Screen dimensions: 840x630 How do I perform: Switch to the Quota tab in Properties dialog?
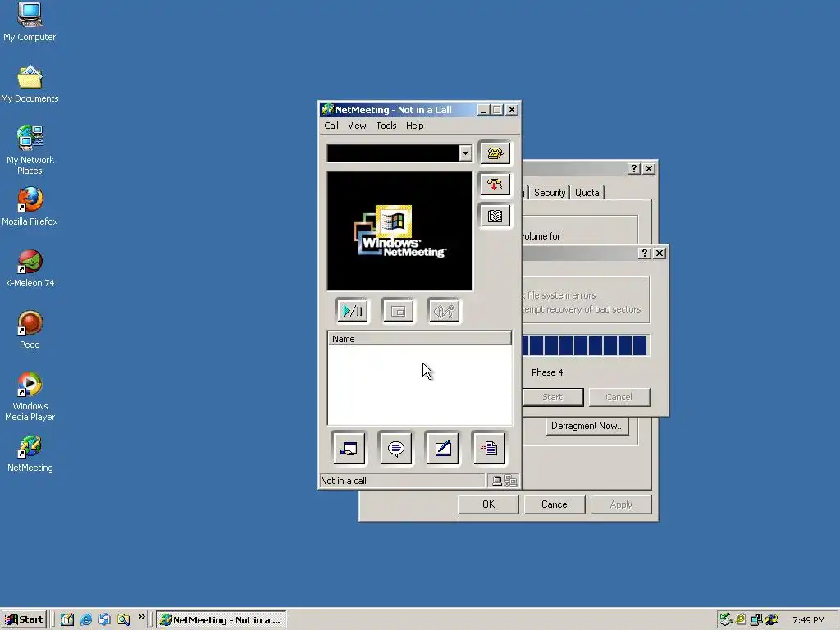587,192
